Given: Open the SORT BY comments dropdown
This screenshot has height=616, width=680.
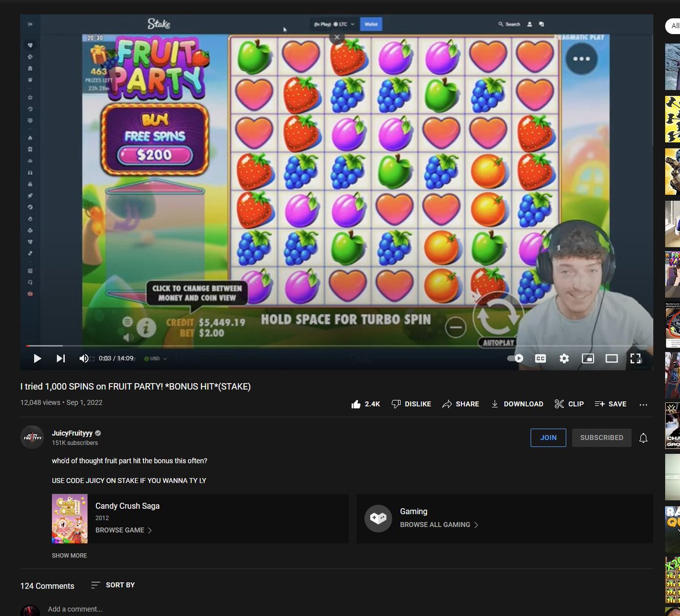Looking at the screenshot, I should (x=113, y=585).
